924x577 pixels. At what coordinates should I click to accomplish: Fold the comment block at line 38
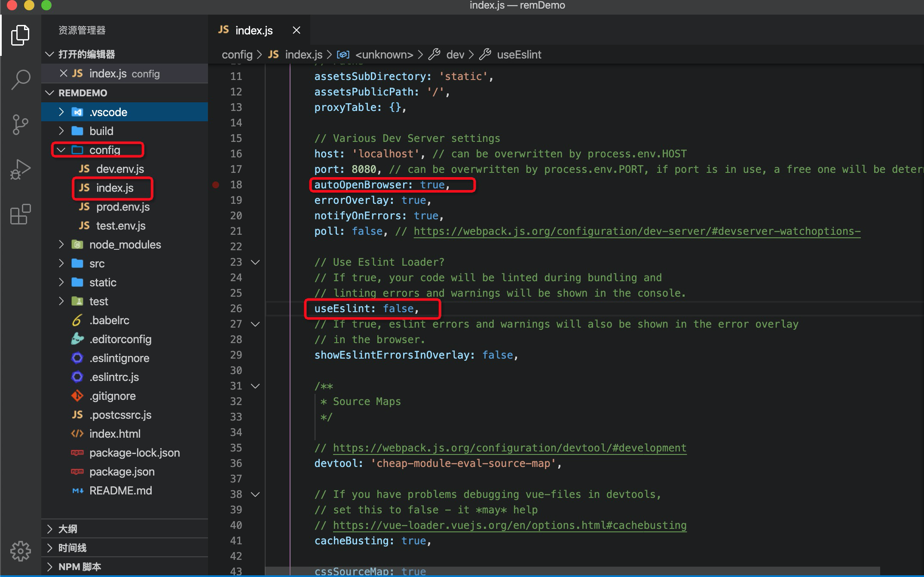(255, 494)
